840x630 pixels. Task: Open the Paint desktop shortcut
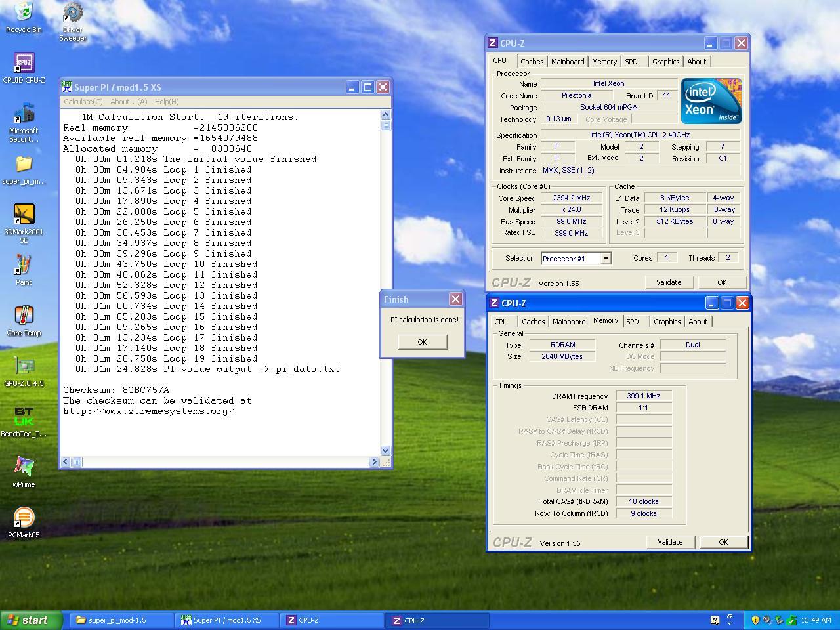(24, 270)
